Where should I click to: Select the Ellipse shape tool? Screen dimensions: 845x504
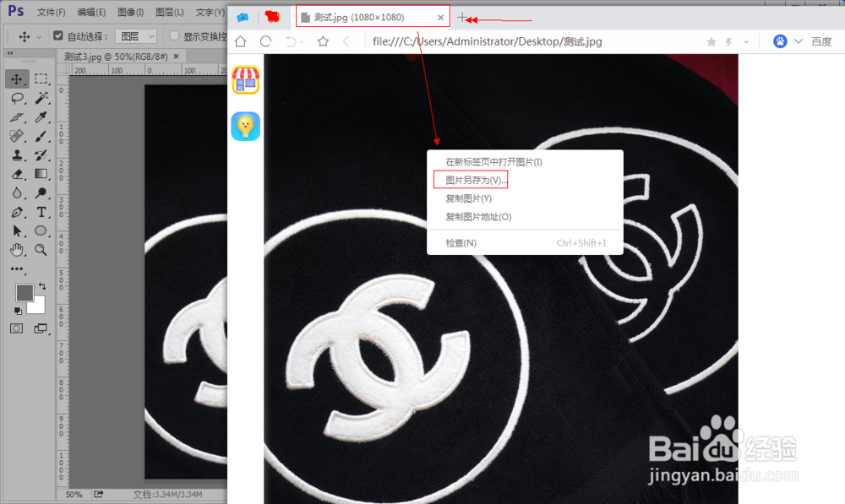click(41, 231)
